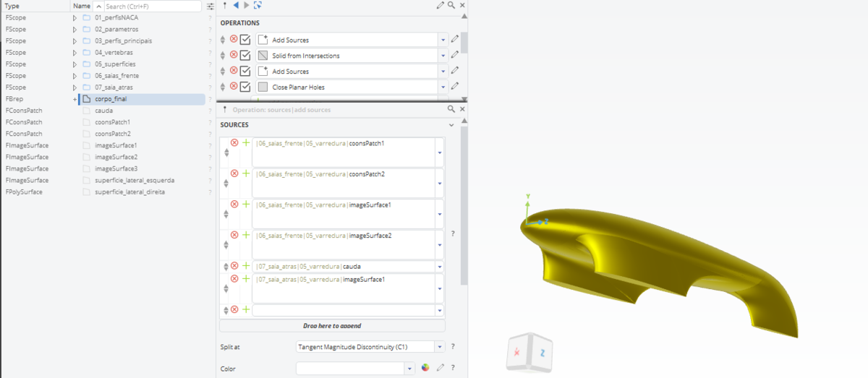Screen dimensions: 868x378
Task: Expand the 05_superficies scope
Action: click(x=75, y=64)
